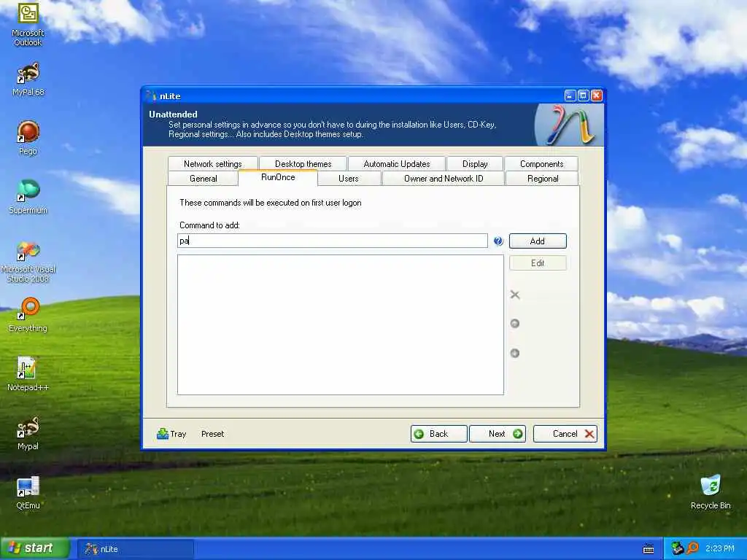This screenshot has height=560, width=747.
Task: Minimize nLite to Tray
Action: 171,434
